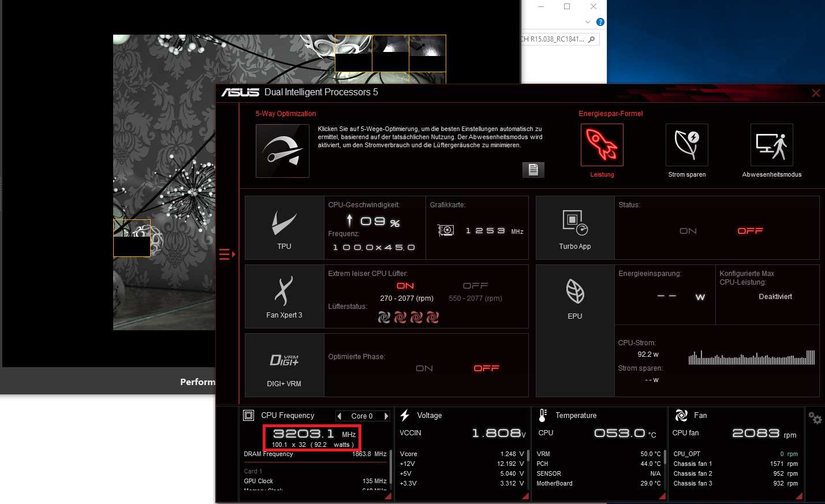Image resolution: width=825 pixels, height=504 pixels.
Task: Click the Chassis fan 3 row
Action: pos(736,483)
